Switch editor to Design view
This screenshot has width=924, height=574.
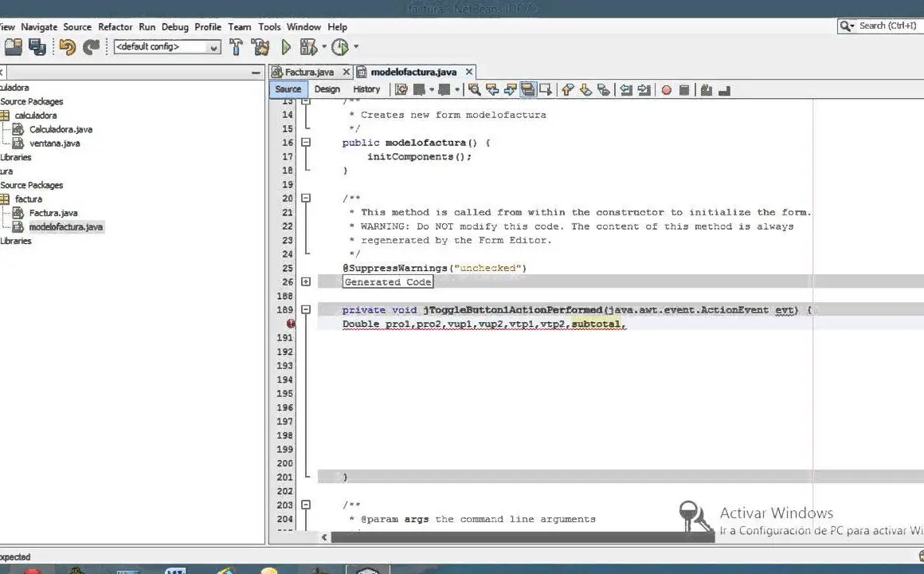point(327,89)
